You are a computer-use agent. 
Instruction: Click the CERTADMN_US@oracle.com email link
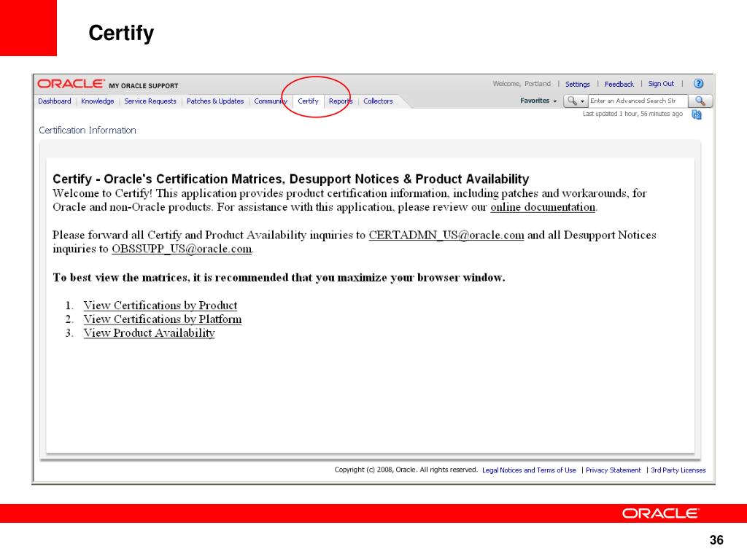click(446, 236)
